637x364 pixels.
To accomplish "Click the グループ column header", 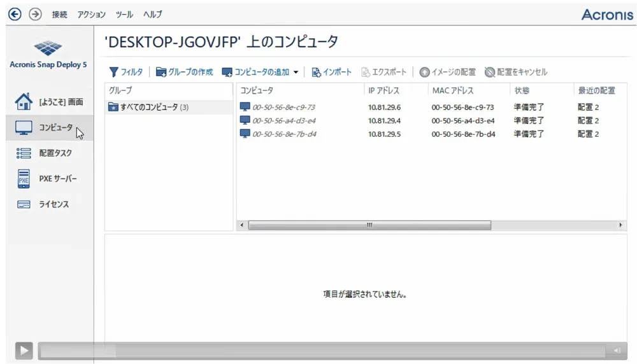I will pyautogui.click(x=169, y=90).
